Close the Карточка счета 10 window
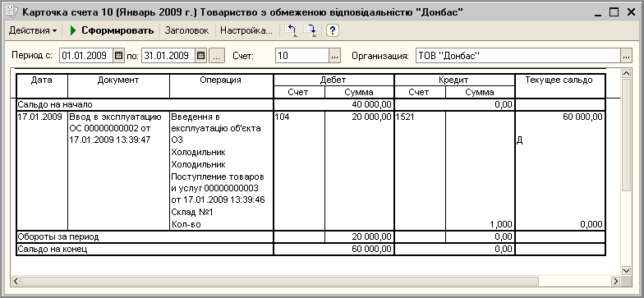Viewport: 644px width, 298px height. (x=631, y=12)
